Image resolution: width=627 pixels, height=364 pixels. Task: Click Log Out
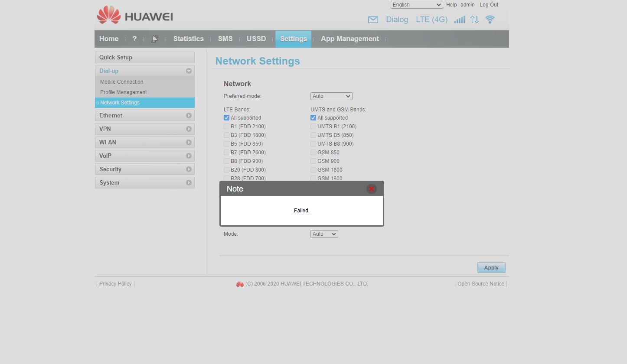pos(489,5)
